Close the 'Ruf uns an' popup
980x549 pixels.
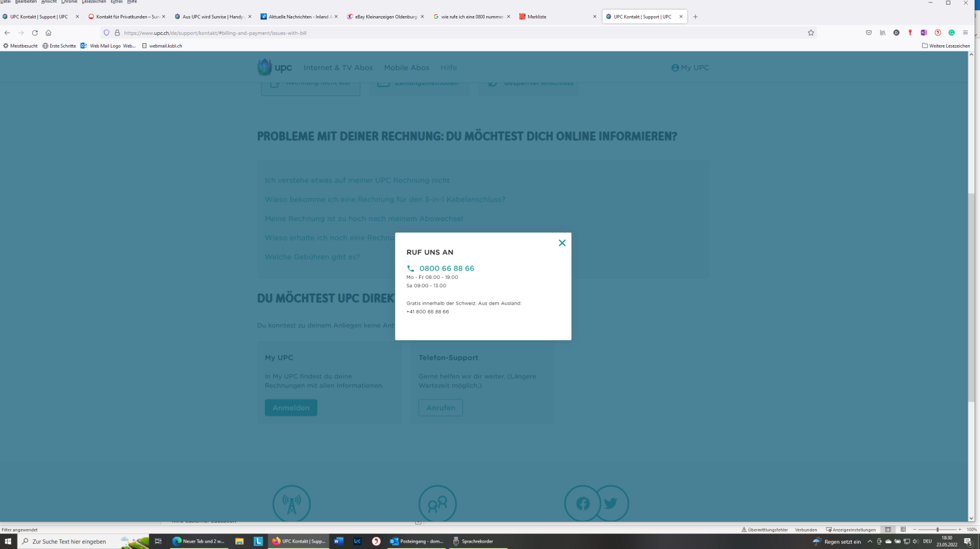click(562, 243)
